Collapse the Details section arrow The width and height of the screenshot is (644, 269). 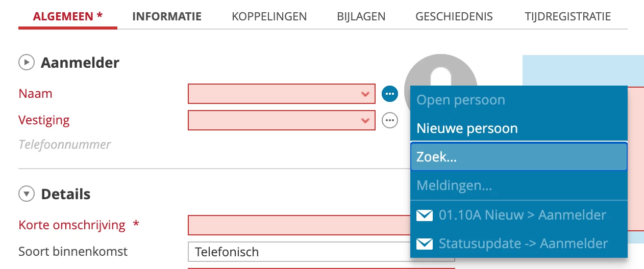pyautogui.click(x=26, y=194)
